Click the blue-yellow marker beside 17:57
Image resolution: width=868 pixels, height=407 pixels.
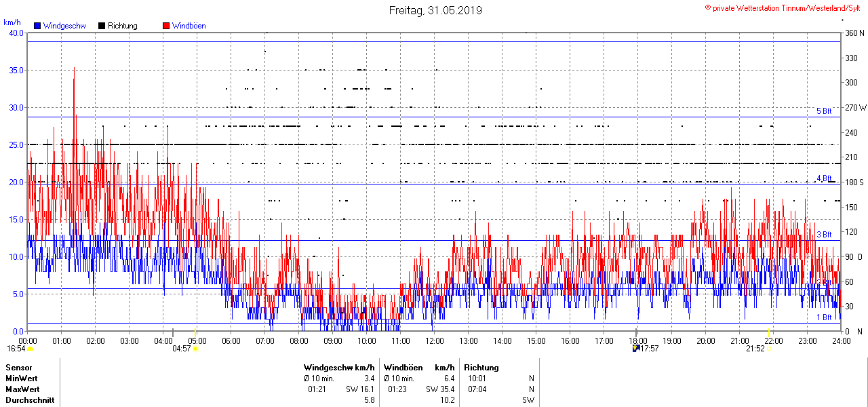click(x=635, y=348)
